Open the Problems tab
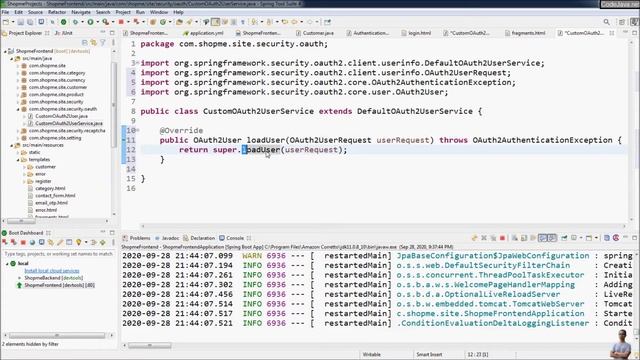Viewport: 640px width, 360px height. pos(137,238)
